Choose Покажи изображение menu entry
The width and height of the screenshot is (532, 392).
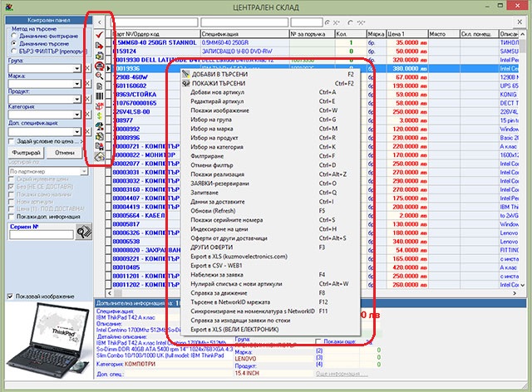tap(270, 110)
